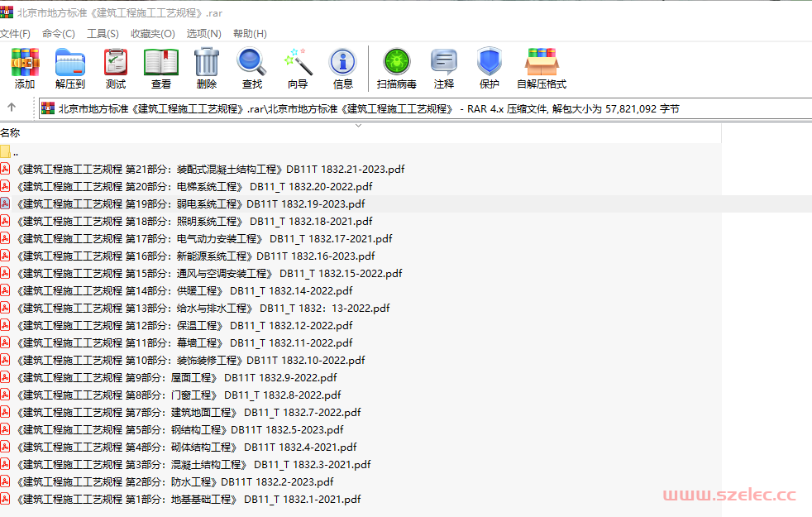Open the Tools (工具) menu
Viewport: 812px width, 517px height.
103,34
